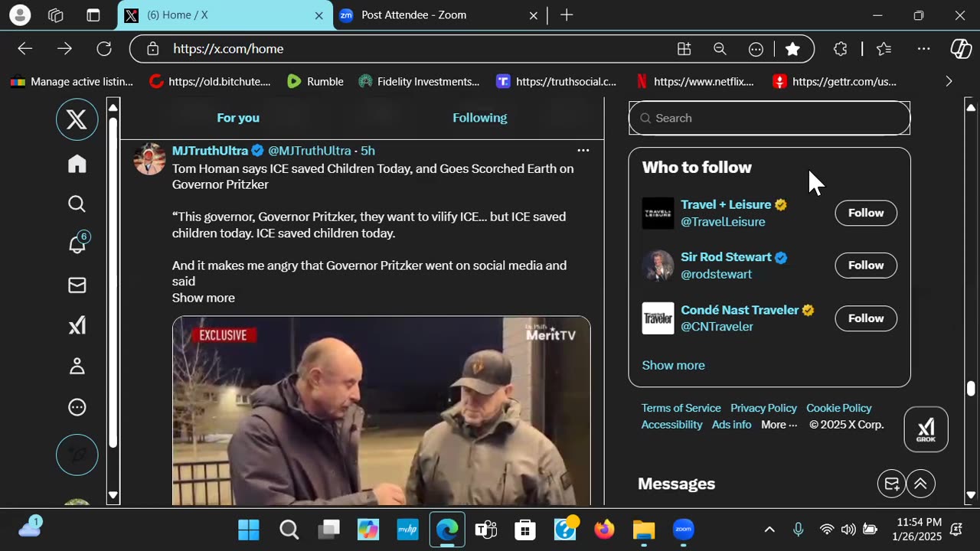Open a new browser tab

click(x=567, y=15)
